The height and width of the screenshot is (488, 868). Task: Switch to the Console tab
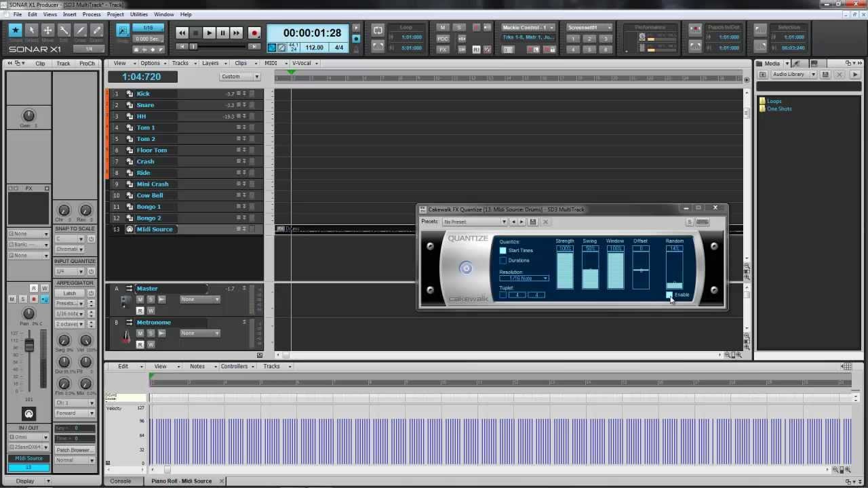coord(121,481)
